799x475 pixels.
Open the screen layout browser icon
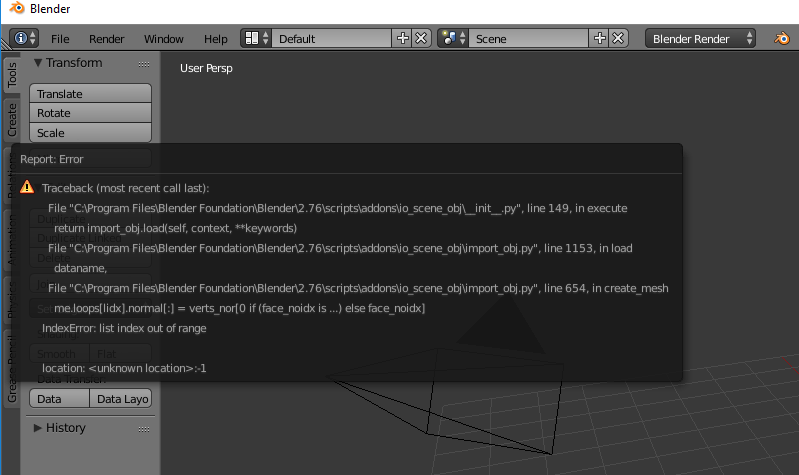pos(256,38)
